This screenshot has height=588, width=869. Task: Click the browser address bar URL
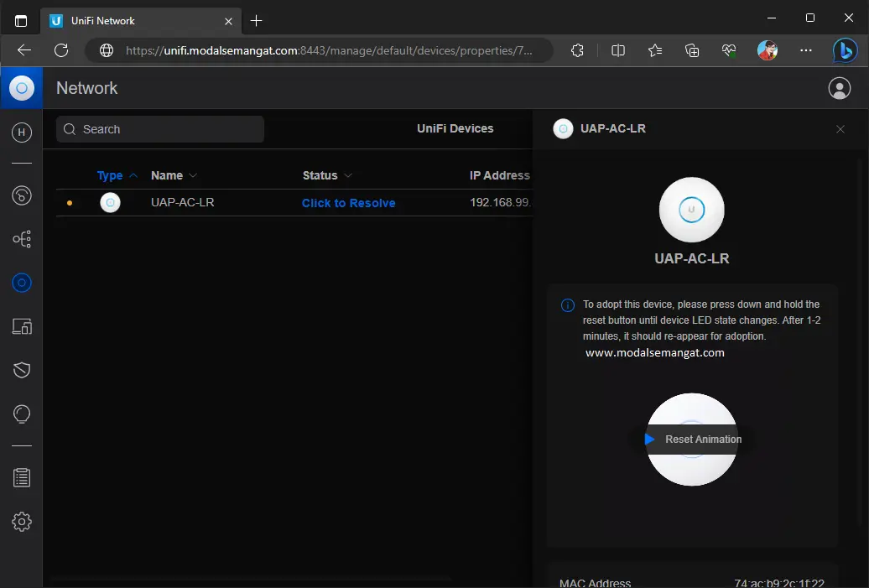329,50
